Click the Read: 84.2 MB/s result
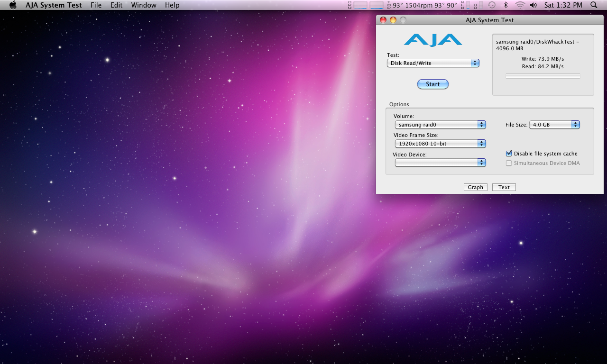The width and height of the screenshot is (607, 364). [543, 66]
